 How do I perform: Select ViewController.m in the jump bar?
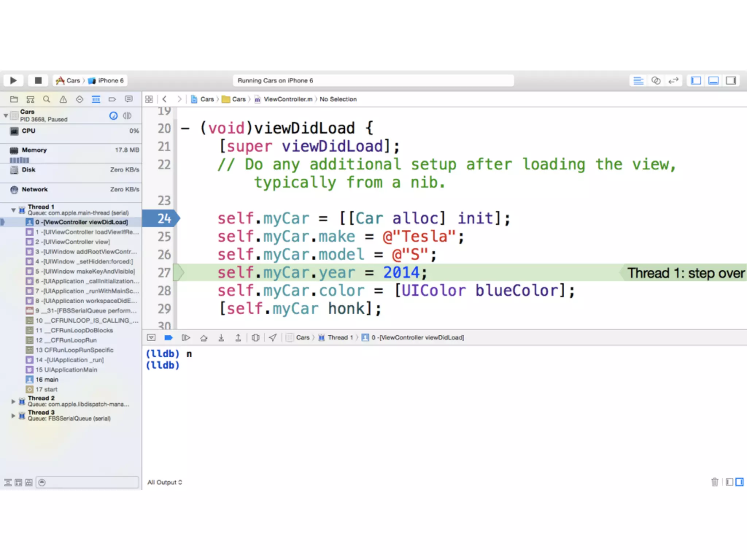(288, 99)
